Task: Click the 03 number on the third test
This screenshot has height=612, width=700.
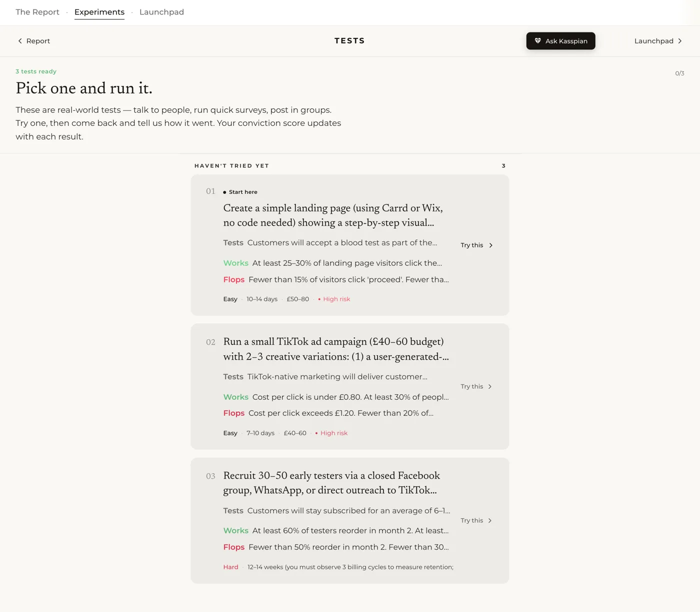Action: click(x=210, y=476)
